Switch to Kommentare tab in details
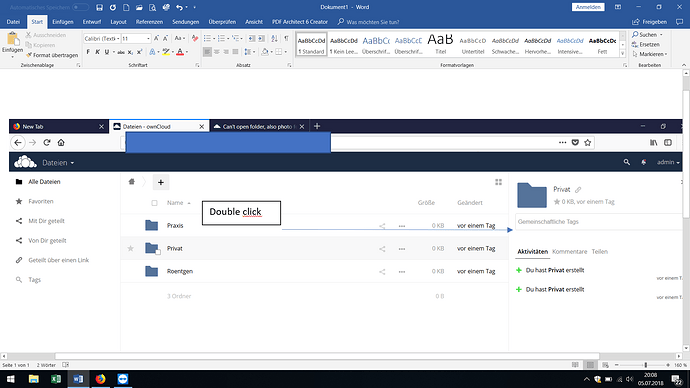 pyautogui.click(x=569, y=252)
